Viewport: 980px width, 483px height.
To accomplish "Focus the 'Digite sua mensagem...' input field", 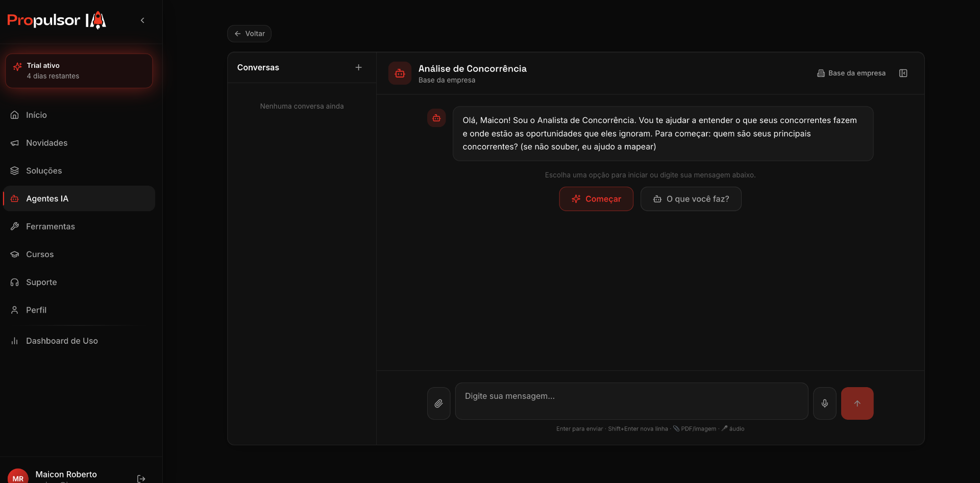I will (x=631, y=401).
